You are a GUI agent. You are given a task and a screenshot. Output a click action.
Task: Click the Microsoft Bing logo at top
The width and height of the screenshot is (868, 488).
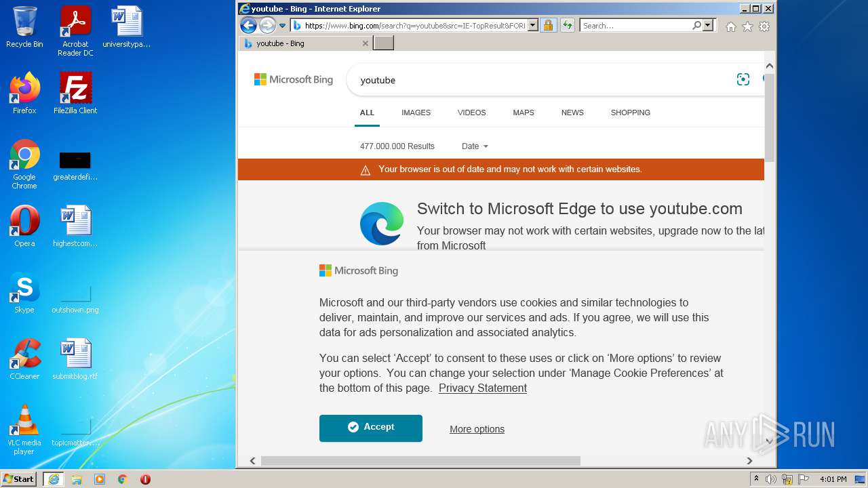pos(294,79)
